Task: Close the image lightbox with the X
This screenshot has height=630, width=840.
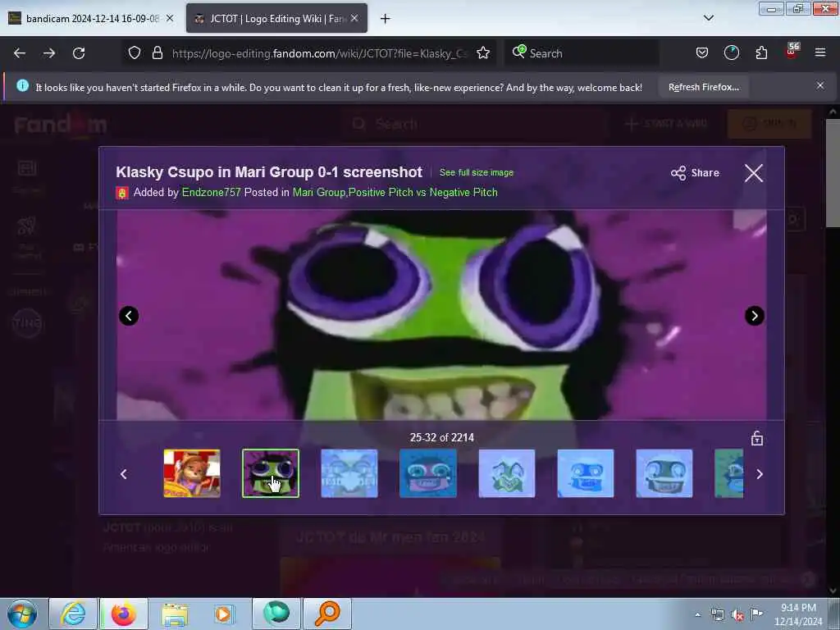Action: [754, 173]
